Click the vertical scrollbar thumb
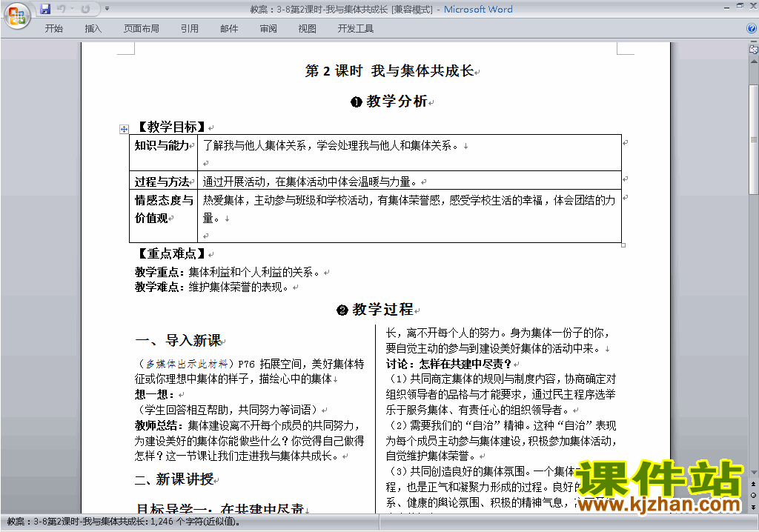This screenshot has width=759, height=532. 753,140
